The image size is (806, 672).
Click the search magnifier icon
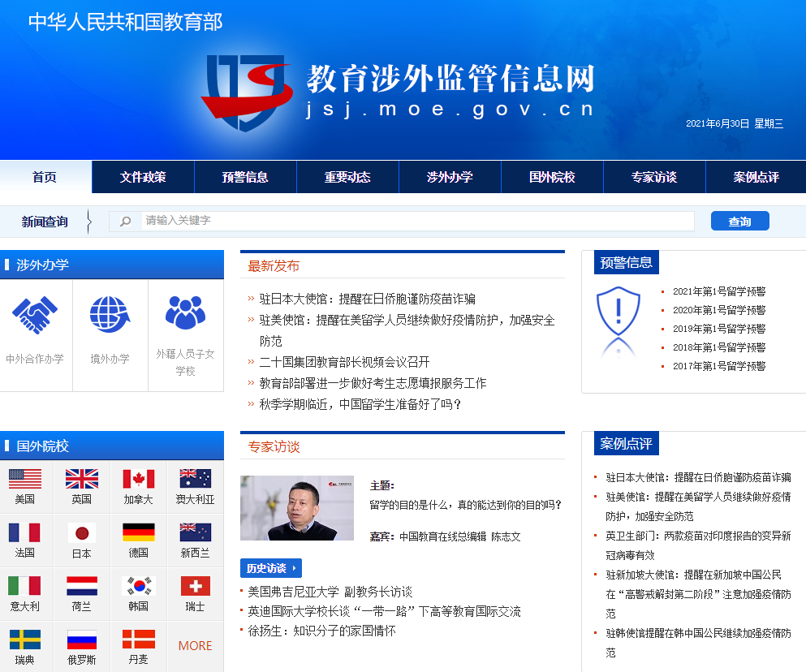point(126,221)
